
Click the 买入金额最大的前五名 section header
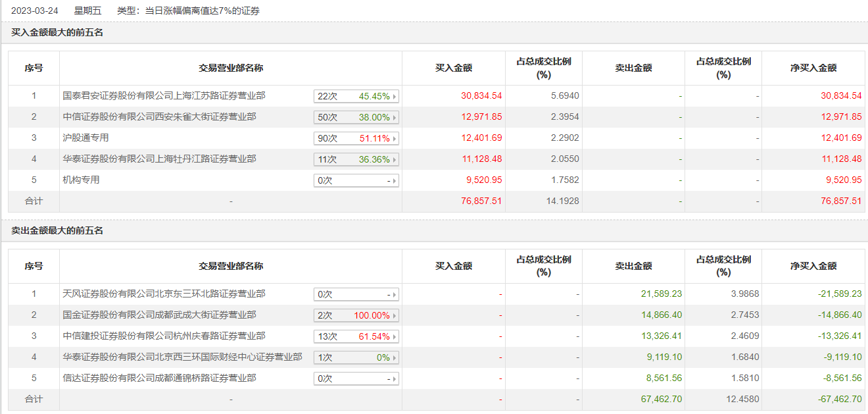57,32
